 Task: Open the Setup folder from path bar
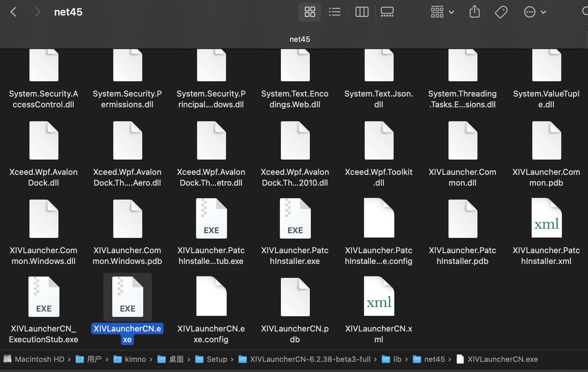pyautogui.click(x=216, y=359)
